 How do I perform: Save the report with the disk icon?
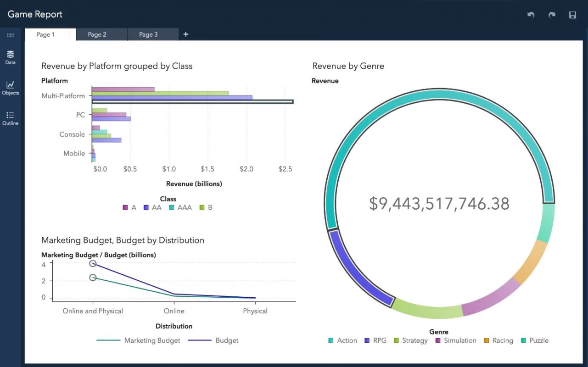click(x=572, y=15)
